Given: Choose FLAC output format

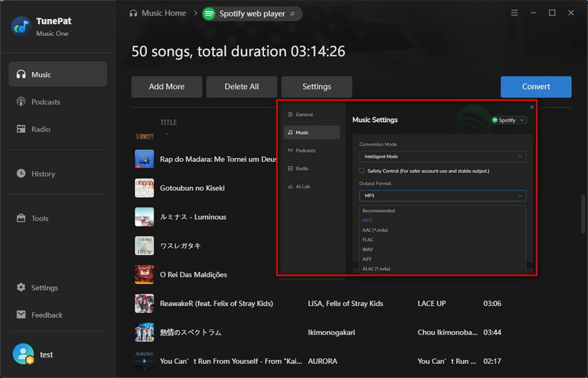Looking at the screenshot, I should tap(368, 240).
